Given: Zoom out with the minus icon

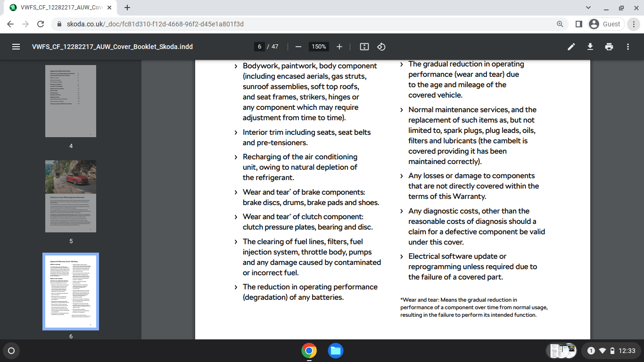Looking at the screenshot, I should point(298,47).
